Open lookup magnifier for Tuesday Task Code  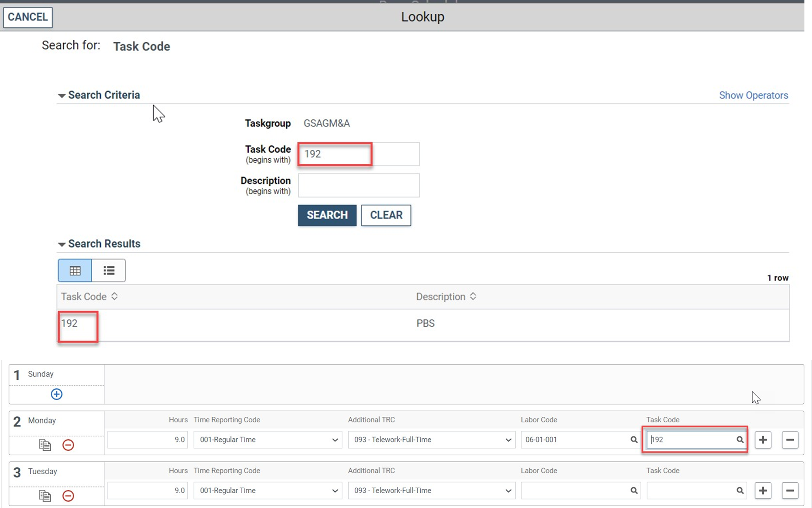740,490
